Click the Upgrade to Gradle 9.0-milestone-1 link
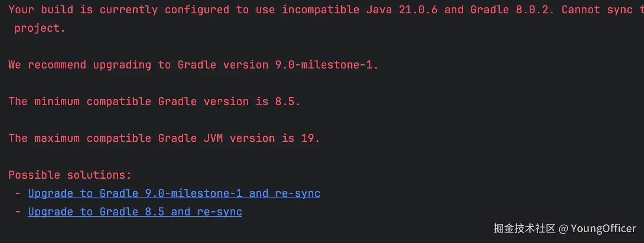644x243 pixels. (x=174, y=193)
